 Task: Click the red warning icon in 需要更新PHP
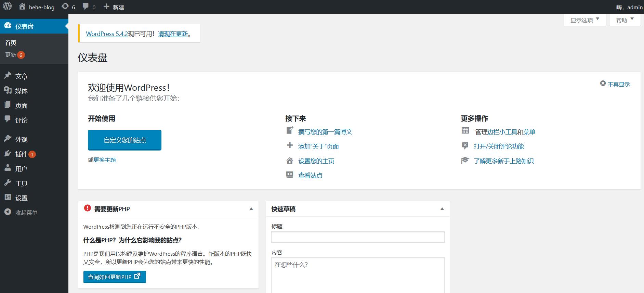pos(88,208)
